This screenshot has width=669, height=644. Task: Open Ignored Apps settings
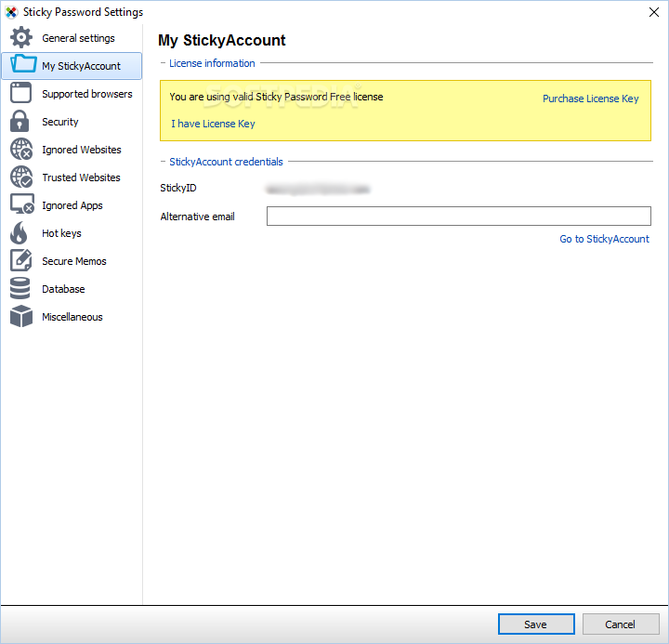[x=72, y=205]
